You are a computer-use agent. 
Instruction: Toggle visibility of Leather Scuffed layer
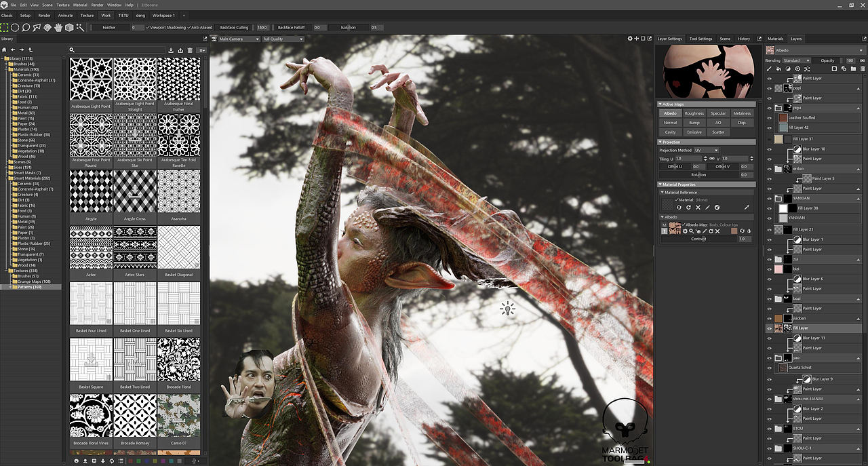769,118
